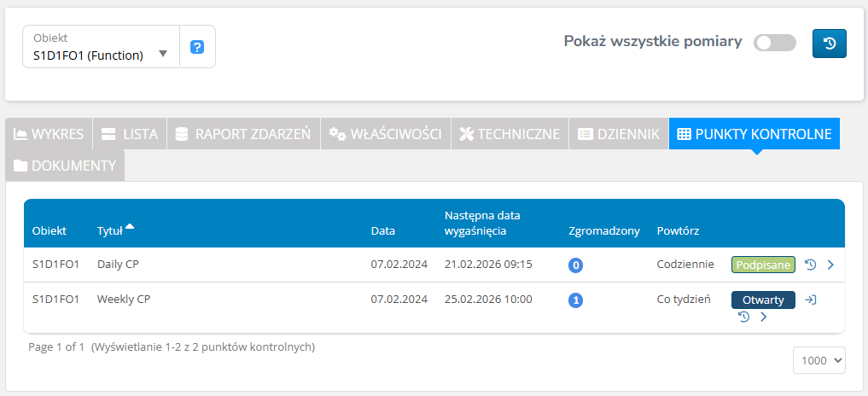The width and height of the screenshot is (868, 396).
Task: Click date 07.02.2024 in Daily CP row
Action: point(399,265)
